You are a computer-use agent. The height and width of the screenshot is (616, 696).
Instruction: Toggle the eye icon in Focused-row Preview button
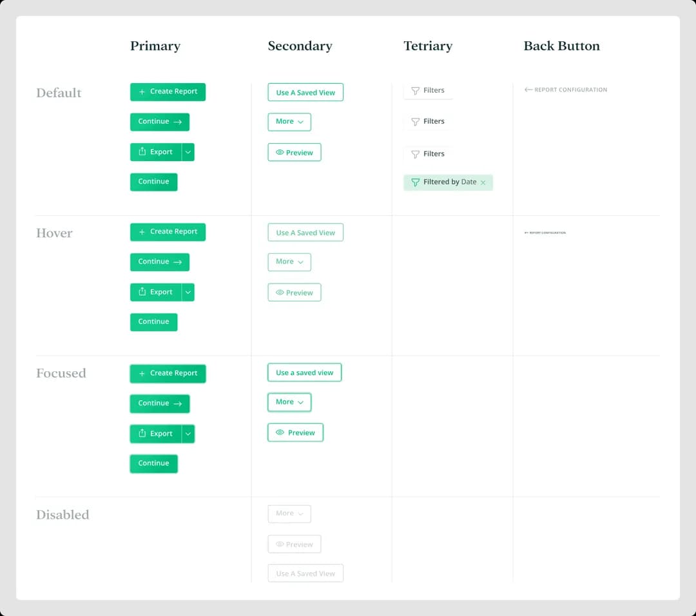[280, 432]
